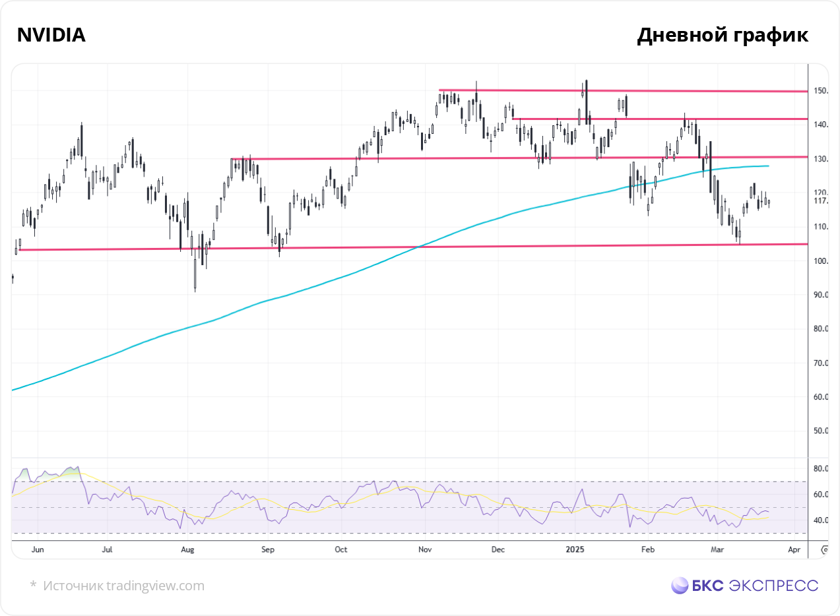The image size is (840, 616).
Task: Click the 70 price axis label
Action: 820,363
